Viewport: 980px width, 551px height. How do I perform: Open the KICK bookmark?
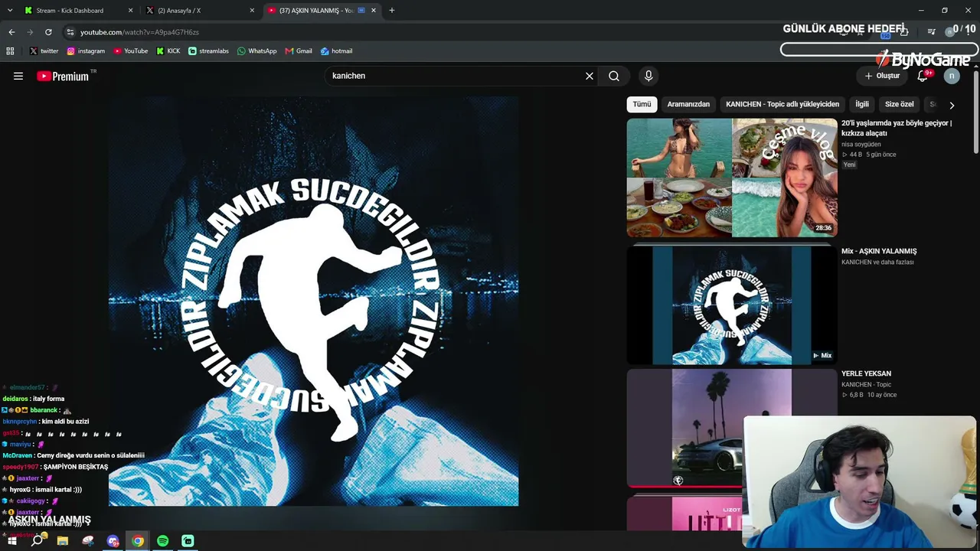(x=168, y=51)
